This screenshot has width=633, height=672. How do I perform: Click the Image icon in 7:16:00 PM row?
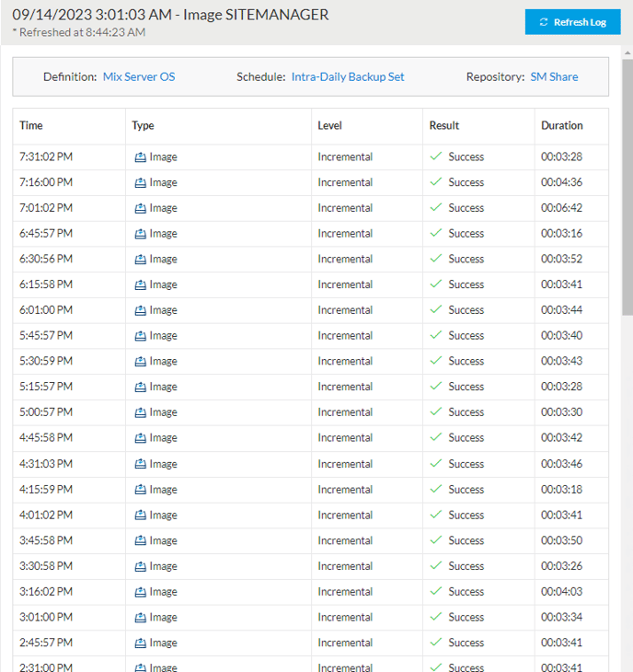point(141,182)
